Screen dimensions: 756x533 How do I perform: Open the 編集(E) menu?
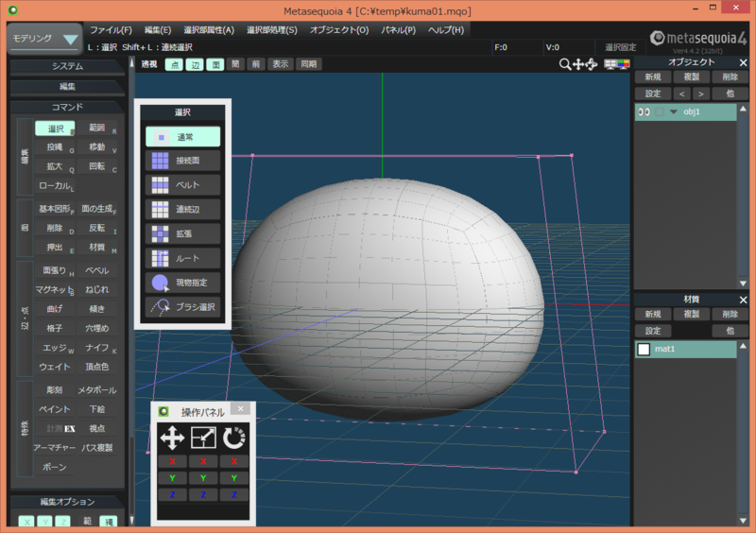[x=158, y=30]
